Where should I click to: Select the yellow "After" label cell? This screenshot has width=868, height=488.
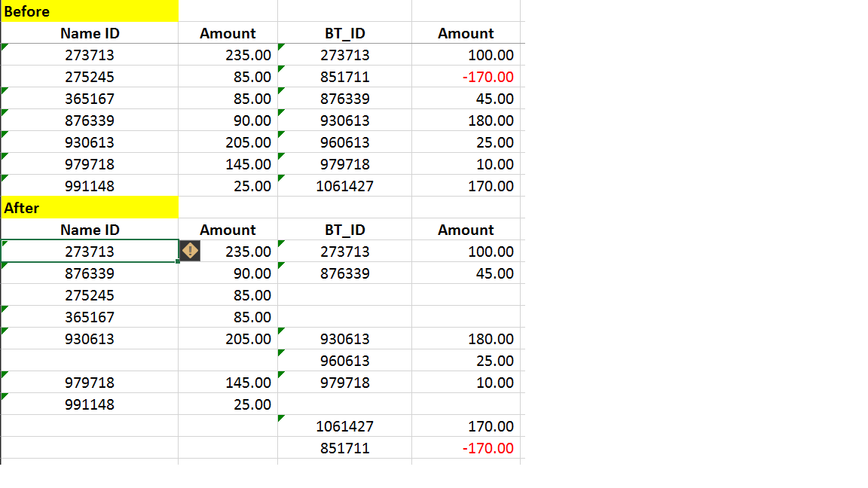pyautogui.click(x=90, y=208)
